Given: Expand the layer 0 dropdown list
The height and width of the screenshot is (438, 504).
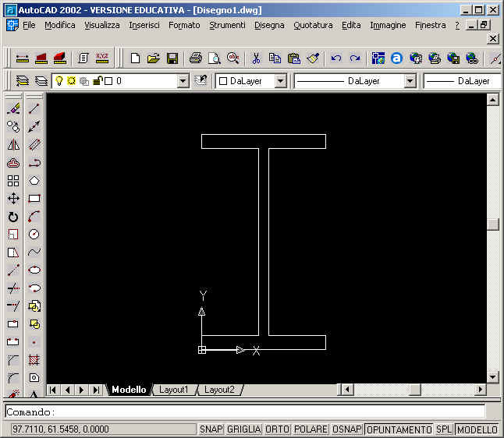Looking at the screenshot, I should point(183,81).
